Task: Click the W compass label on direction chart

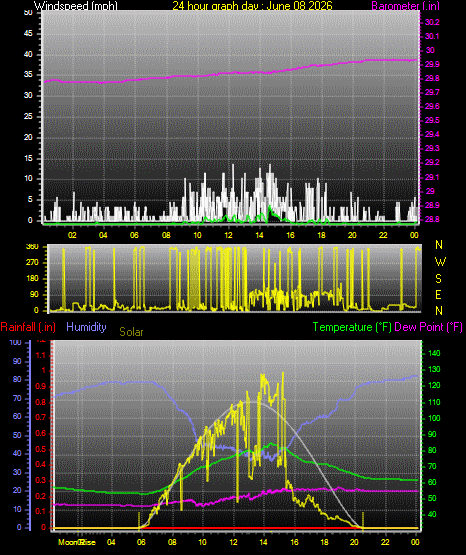Action: pos(440,262)
